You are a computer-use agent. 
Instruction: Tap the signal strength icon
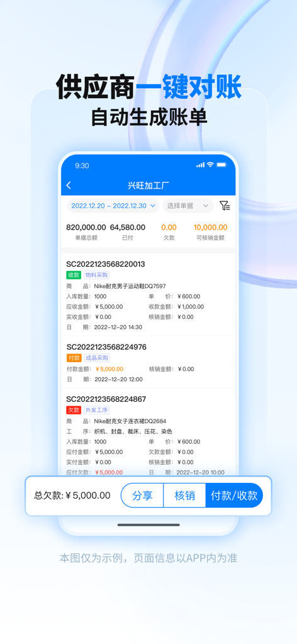coord(200,165)
